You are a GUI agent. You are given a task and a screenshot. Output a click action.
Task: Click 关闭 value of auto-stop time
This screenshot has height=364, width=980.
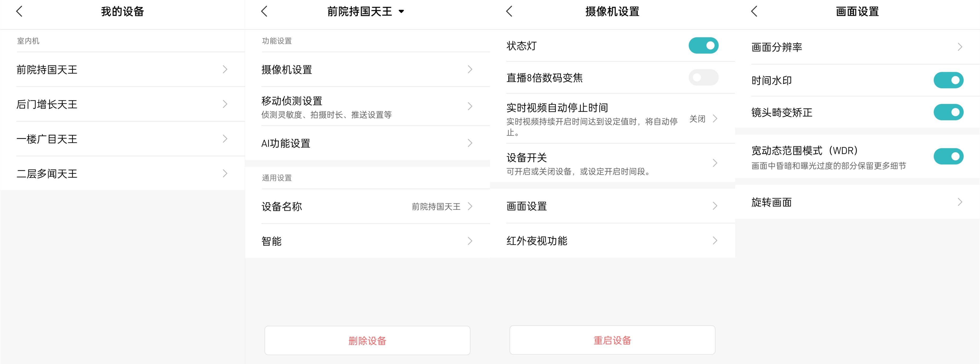click(697, 119)
